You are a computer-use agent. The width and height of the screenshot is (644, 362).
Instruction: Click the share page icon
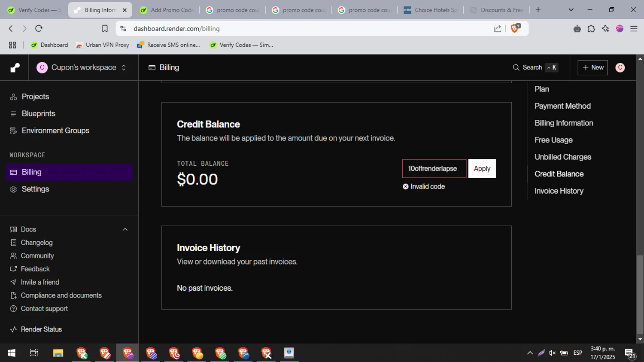[498, 29]
